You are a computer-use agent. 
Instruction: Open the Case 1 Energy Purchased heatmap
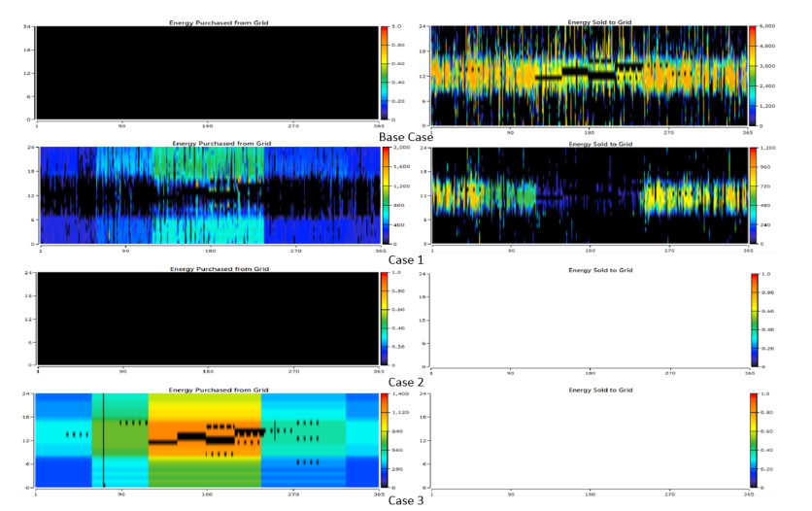pos(208,195)
